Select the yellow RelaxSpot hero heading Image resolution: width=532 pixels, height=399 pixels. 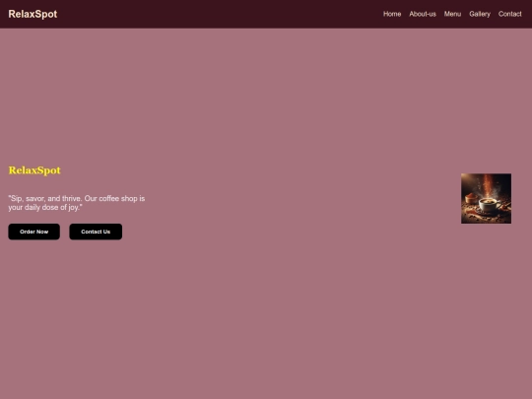34,170
